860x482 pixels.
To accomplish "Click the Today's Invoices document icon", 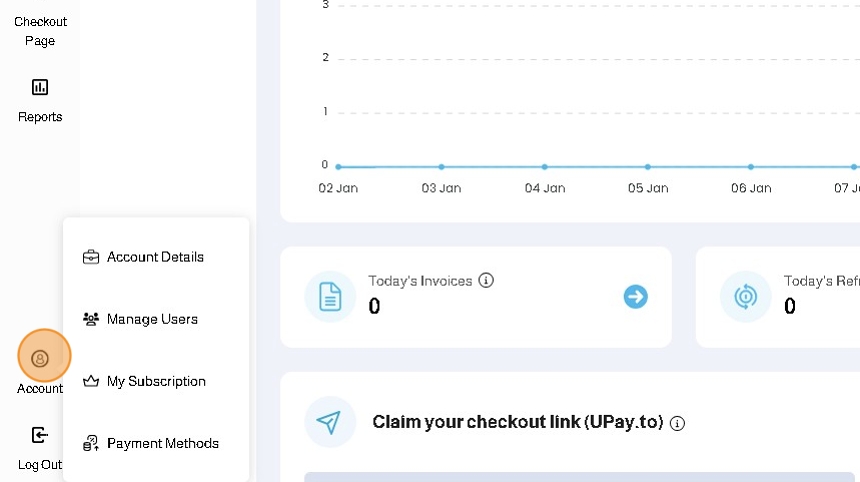I will (x=330, y=296).
